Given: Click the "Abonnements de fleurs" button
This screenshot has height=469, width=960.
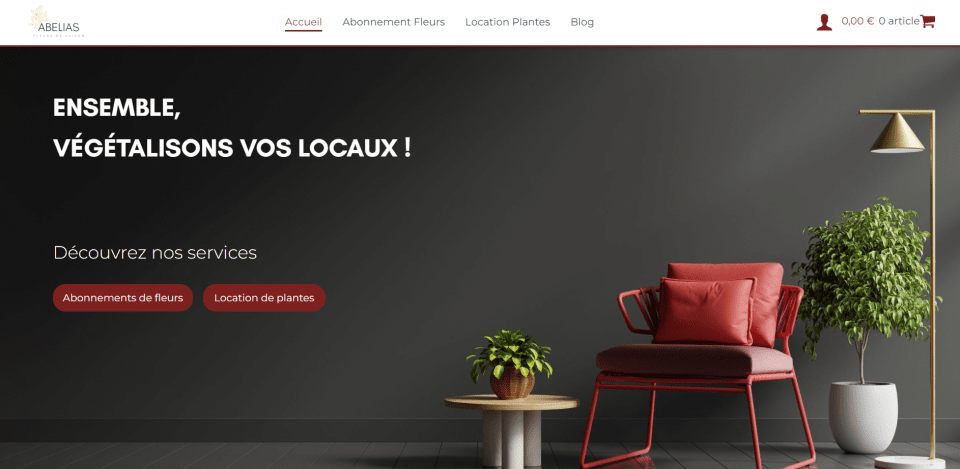Looking at the screenshot, I should (123, 298).
